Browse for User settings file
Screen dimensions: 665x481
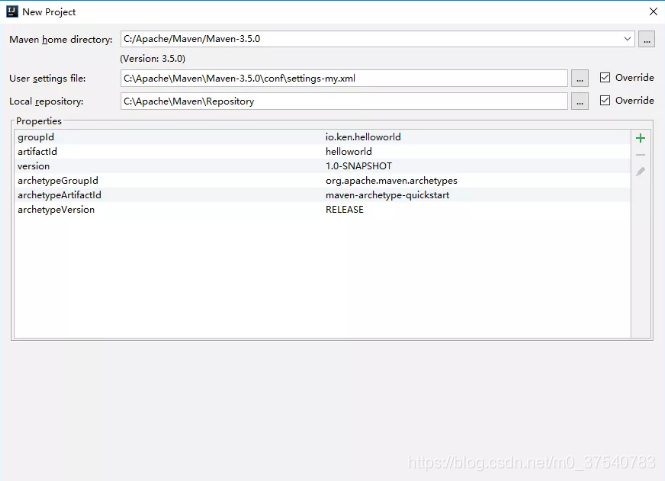click(580, 78)
